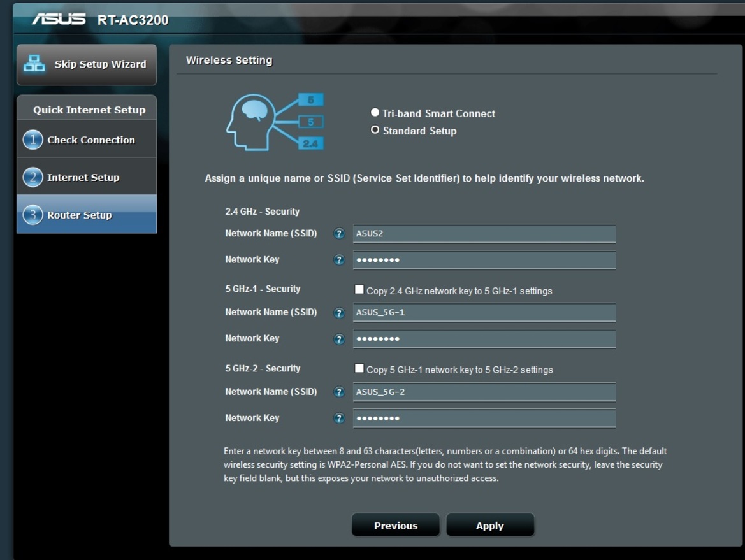This screenshot has width=745, height=560.
Task: Open help for 2.4 GHz Network Key
Action: 339,260
